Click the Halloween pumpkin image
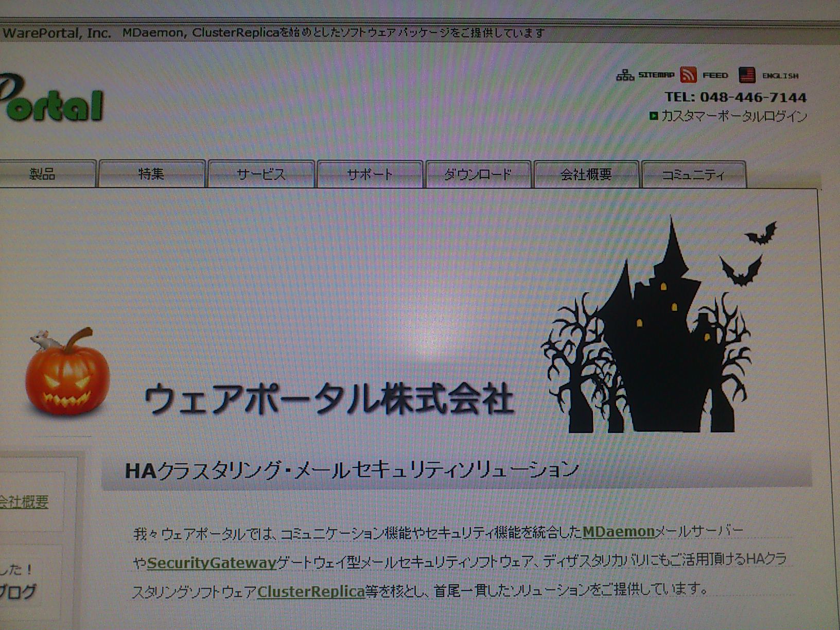 pyautogui.click(x=67, y=372)
